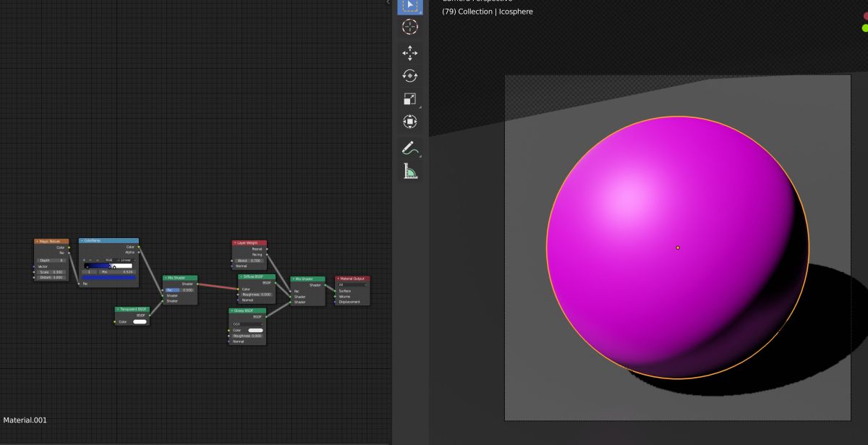Click the Glossy BSDF output socket
The height and width of the screenshot is (445, 868).
[266, 317]
